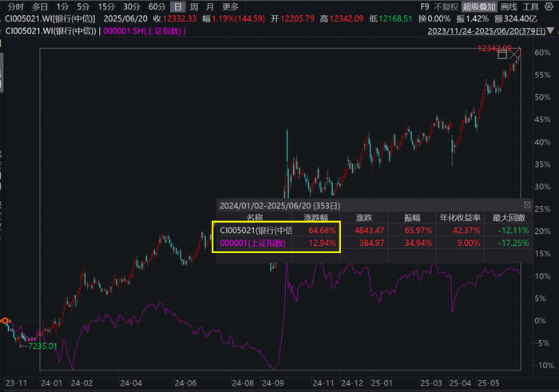Sort by 年化收益率 column header
The image size is (559, 392).
(x=460, y=218)
